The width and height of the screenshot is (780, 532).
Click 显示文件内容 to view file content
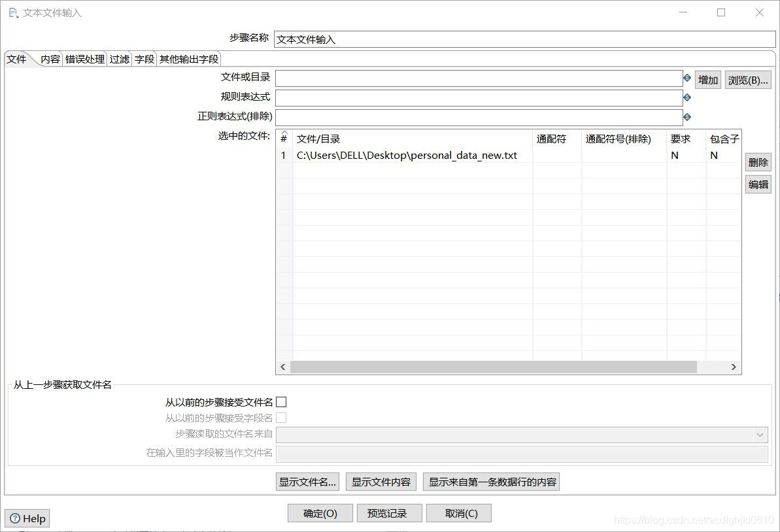[x=381, y=482]
